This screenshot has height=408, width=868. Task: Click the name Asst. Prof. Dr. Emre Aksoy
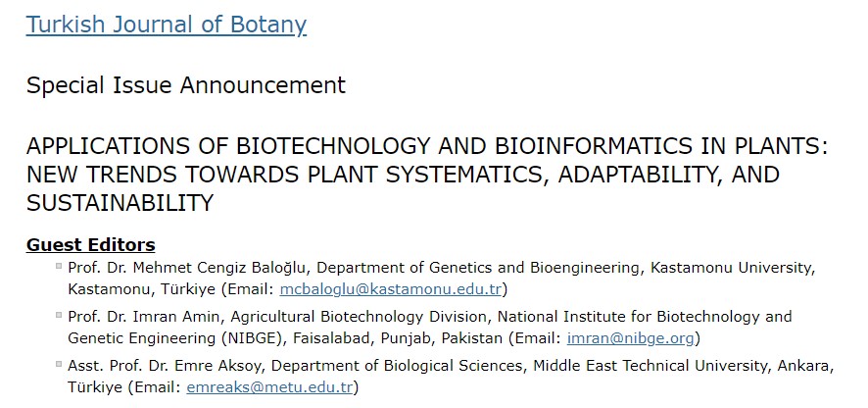(166, 366)
